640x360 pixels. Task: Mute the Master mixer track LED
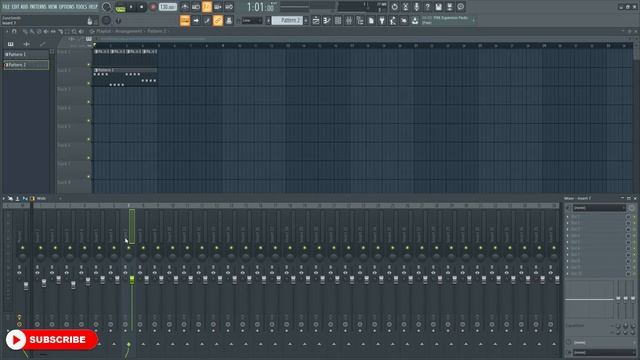(x=22, y=248)
